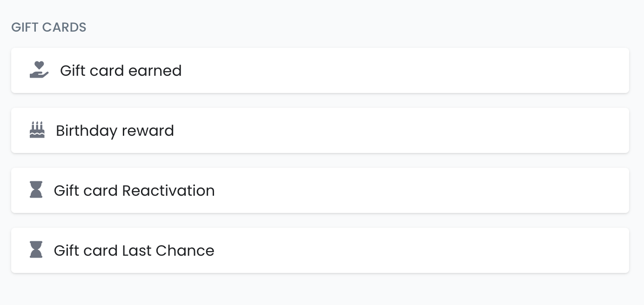The height and width of the screenshot is (305, 644).
Task: Choose the Gift card Last Chance label
Action: 134,251
